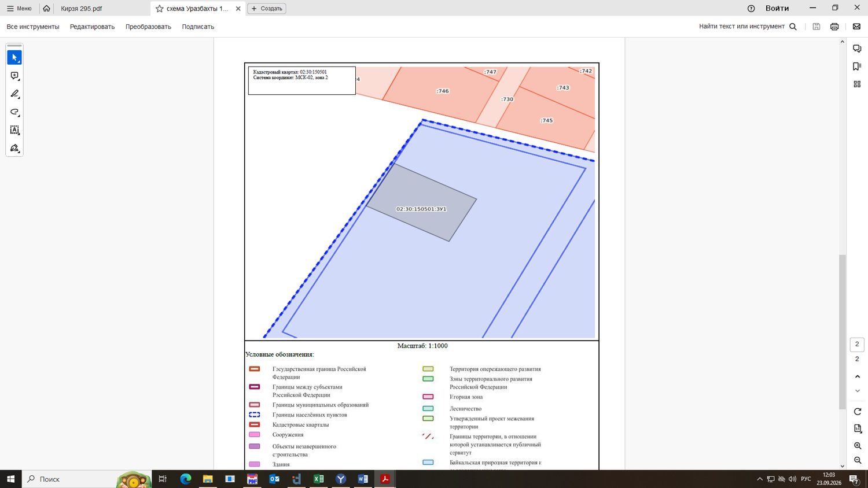Toggle the star on схема Уразбахты tab
The height and width of the screenshot is (488, 868).
click(160, 9)
